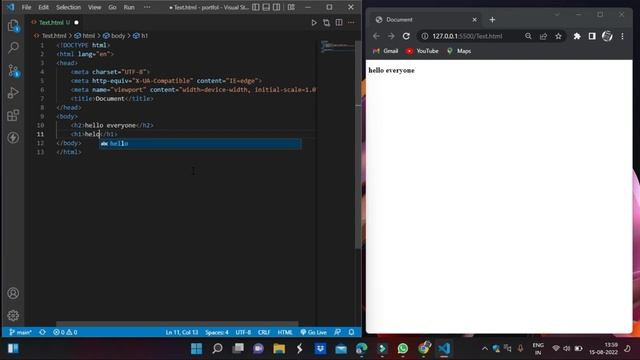Image resolution: width=640 pixels, height=360 pixels.
Task: Share this page icon in Chrome
Action: [543, 36]
